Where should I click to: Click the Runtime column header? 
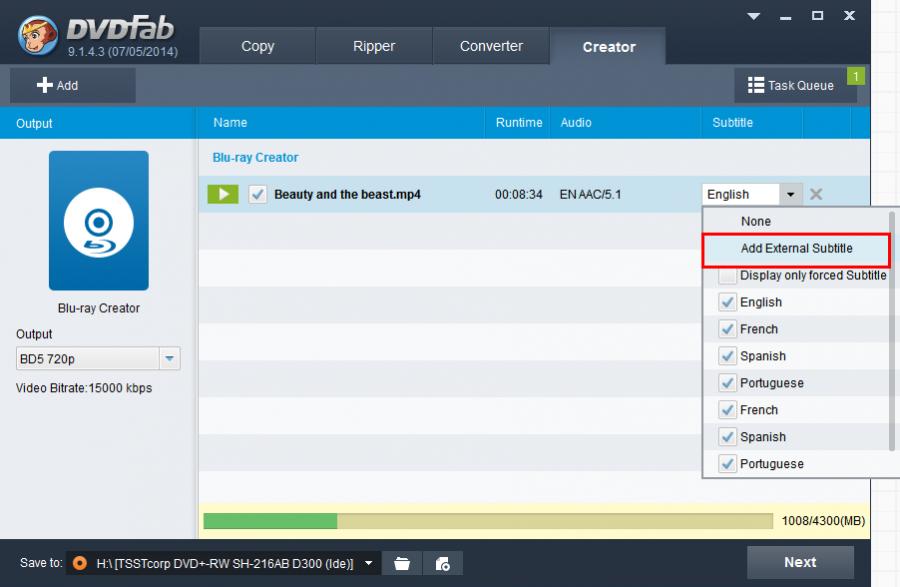tap(519, 123)
